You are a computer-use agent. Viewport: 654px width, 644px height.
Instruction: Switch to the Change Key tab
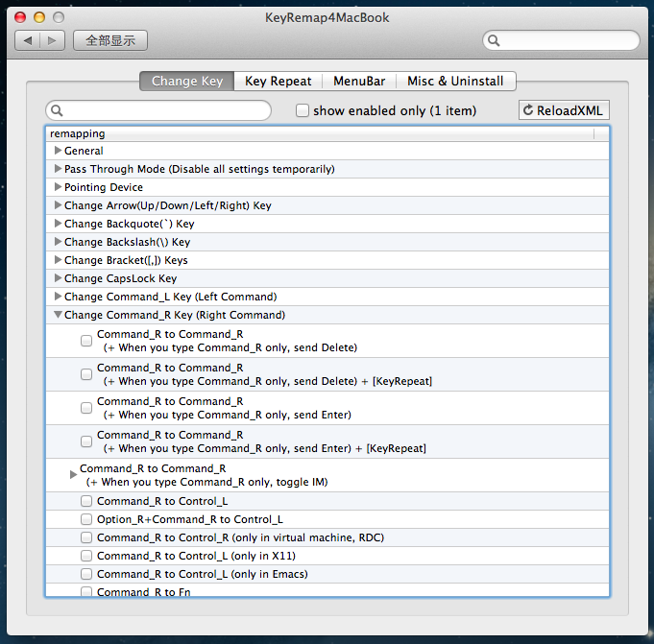pyautogui.click(x=187, y=81)
